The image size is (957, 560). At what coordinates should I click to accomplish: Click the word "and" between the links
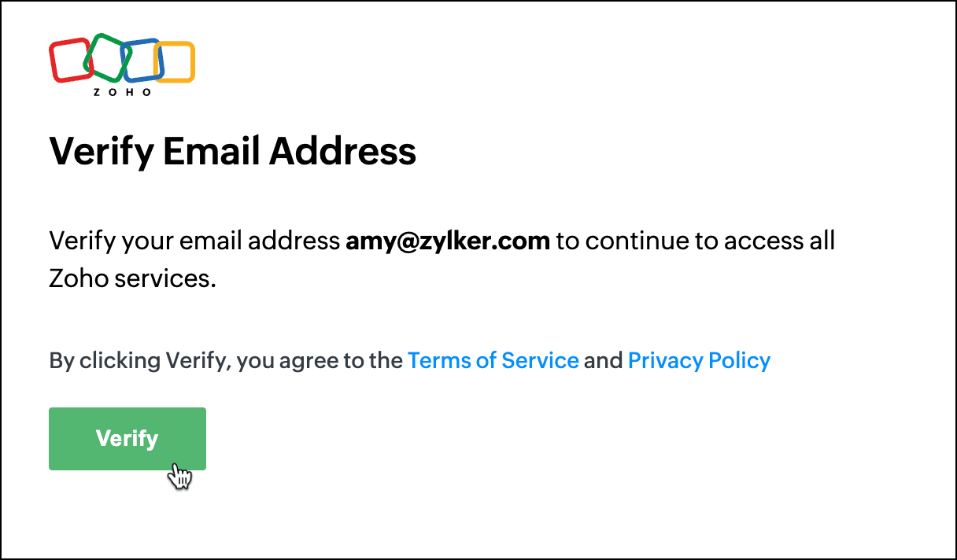pos(604,360)
